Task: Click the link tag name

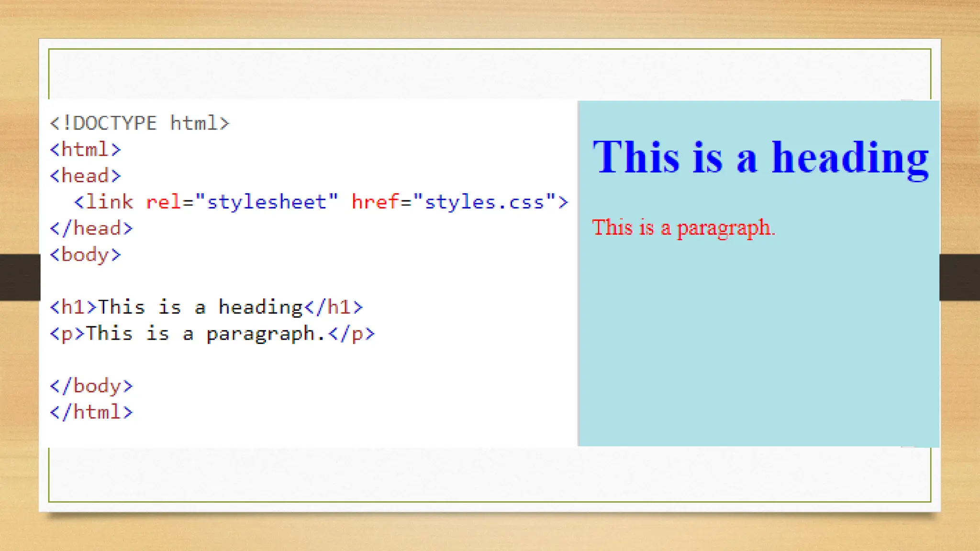Action: coord(109,202)
